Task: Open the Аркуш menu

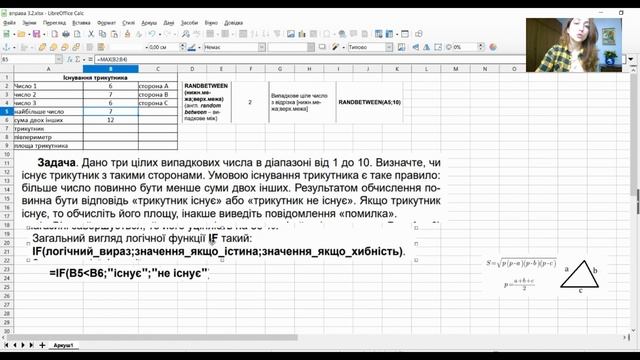Action: [x=149, y=23]
